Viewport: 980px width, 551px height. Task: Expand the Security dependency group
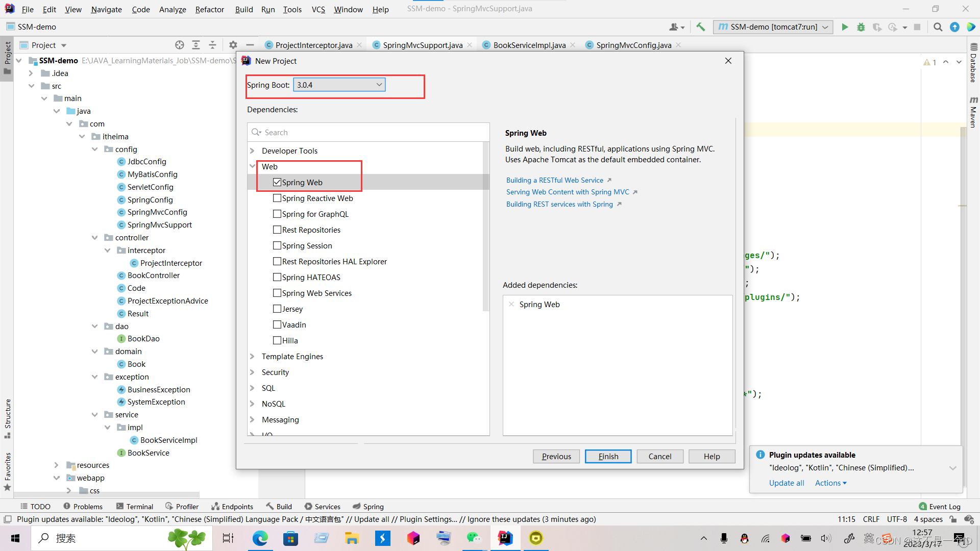[x=252, y=372]
